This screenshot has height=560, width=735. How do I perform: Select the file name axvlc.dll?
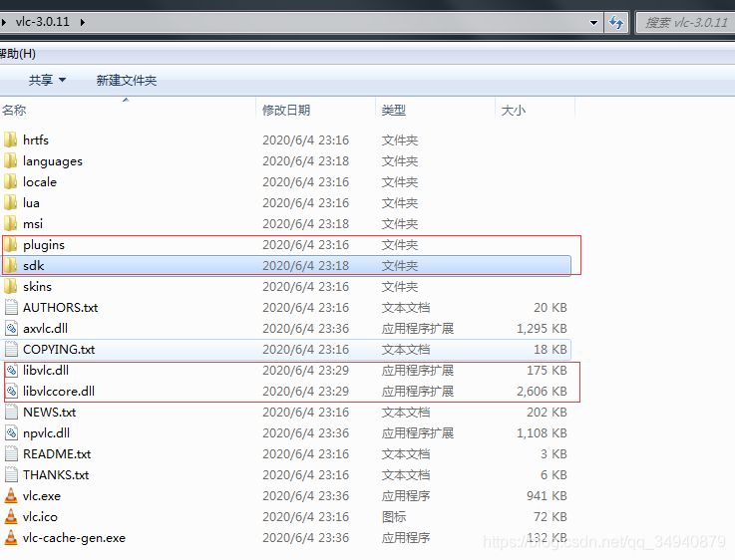coord(46,328)
